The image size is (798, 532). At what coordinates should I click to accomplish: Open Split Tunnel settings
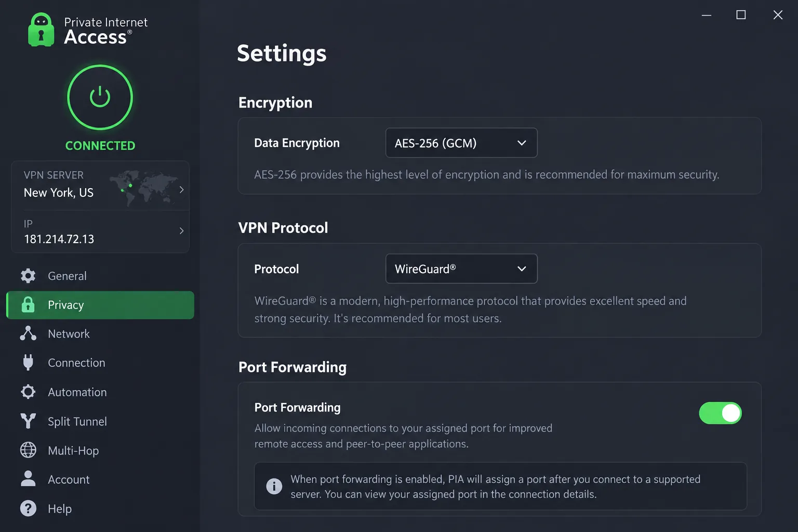pos(100,421)
